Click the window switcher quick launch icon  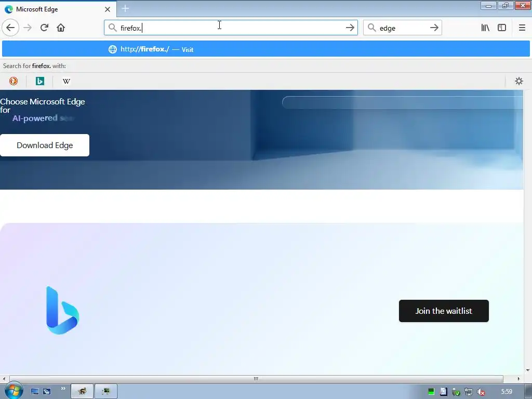click(x=47, y=392)
